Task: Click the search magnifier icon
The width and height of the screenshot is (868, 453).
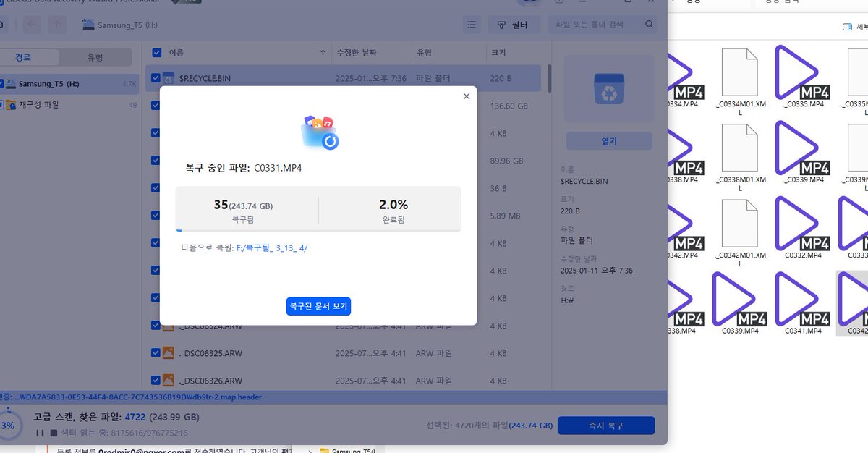Action: coord(649,25)
